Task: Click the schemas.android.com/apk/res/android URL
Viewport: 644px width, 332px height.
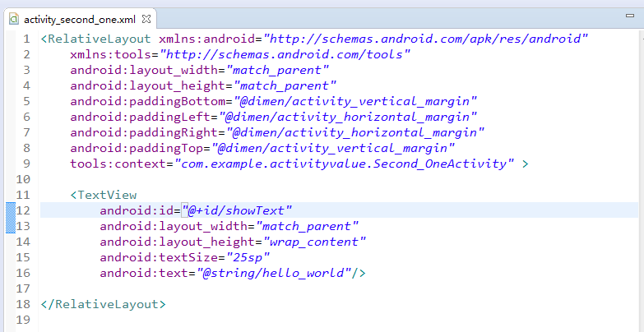Action: point(426,39)
